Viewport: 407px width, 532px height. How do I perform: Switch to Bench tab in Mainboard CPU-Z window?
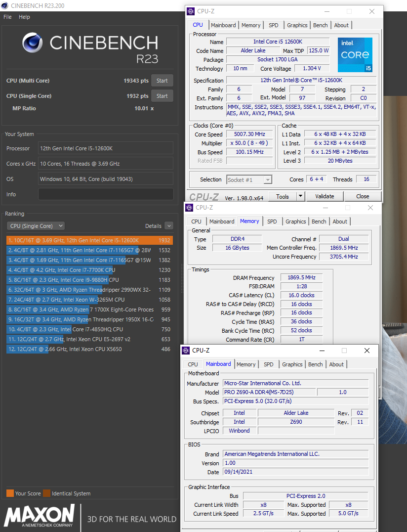316,364
